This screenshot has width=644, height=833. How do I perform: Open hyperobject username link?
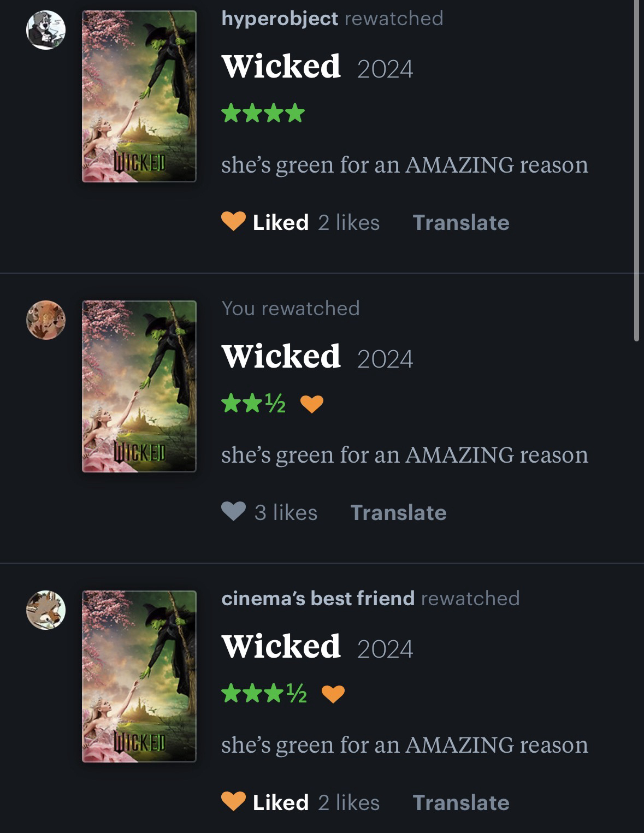pyautogui.click(x=280, y=19)
